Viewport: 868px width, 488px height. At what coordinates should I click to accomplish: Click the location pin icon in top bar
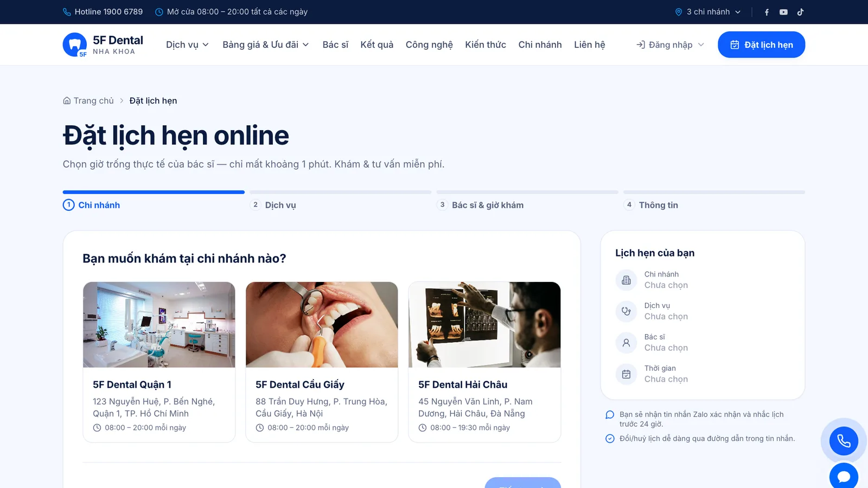[678, 12]
